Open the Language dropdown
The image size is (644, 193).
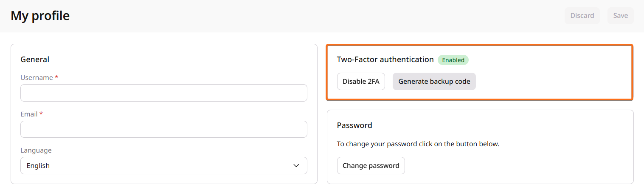click(163, 166)
